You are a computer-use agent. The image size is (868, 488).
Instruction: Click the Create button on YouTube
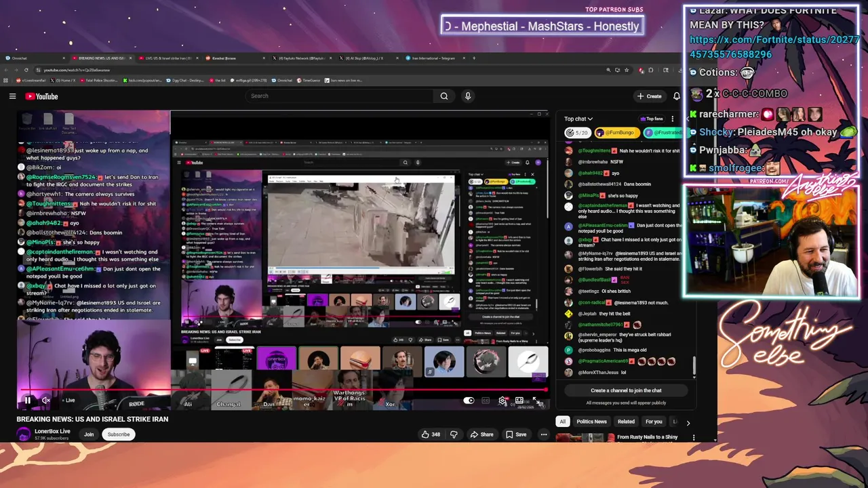pos(649,96)
